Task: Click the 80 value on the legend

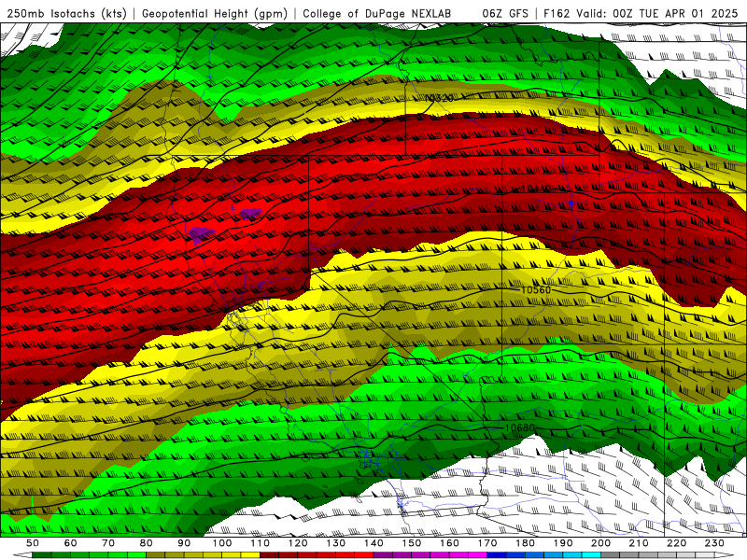Action: (x=147, y=543)
